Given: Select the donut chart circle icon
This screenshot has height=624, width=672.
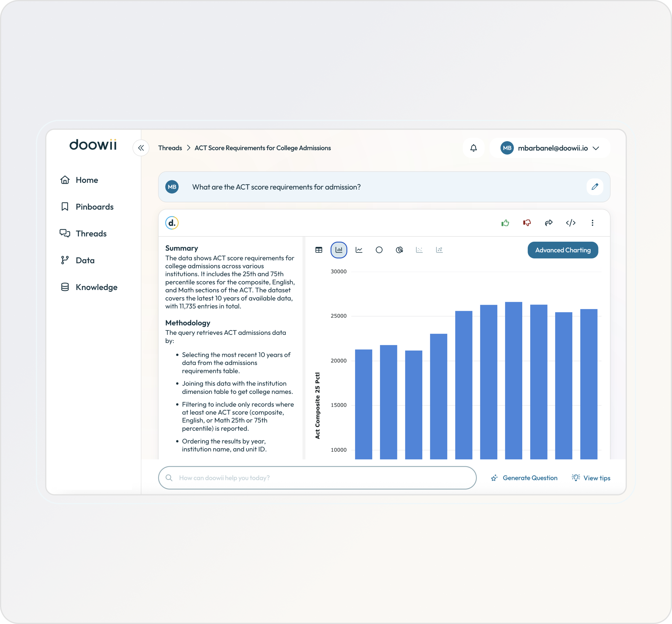Looking at the screenshot, I should coord(379,250).
